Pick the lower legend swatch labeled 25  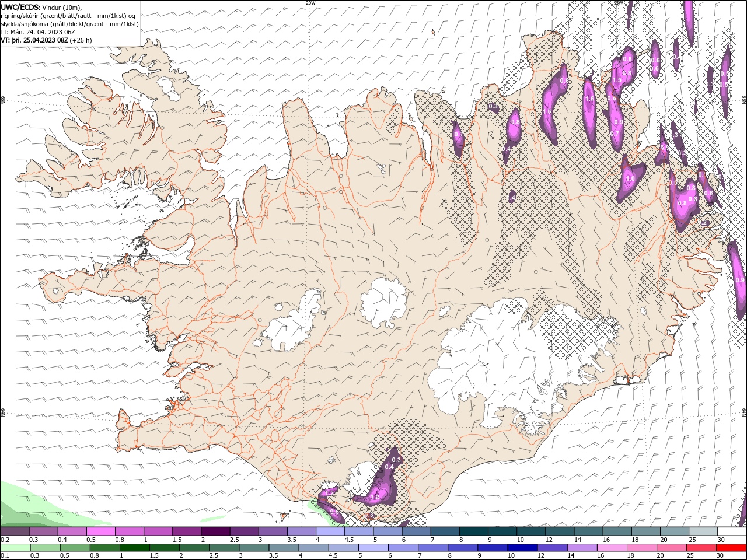click(700, 548)
